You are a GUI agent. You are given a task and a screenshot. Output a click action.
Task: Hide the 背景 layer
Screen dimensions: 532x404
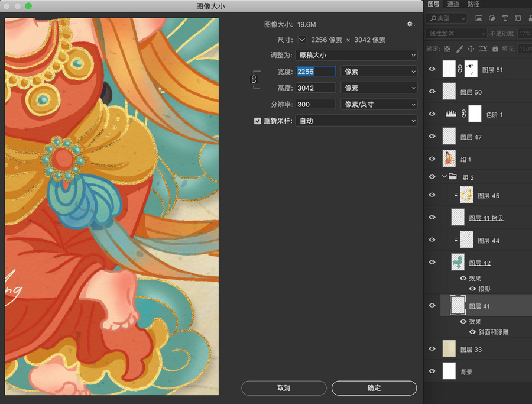(x=432, y=371)
